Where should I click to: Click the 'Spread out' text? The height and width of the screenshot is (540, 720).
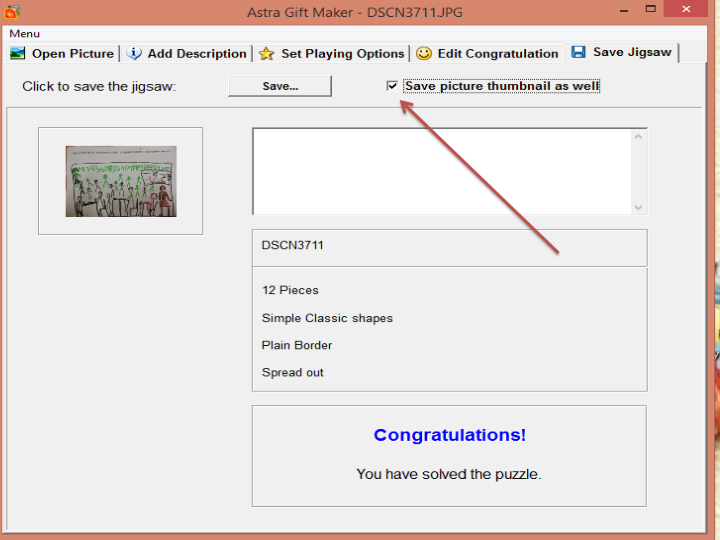pos(292,372)
